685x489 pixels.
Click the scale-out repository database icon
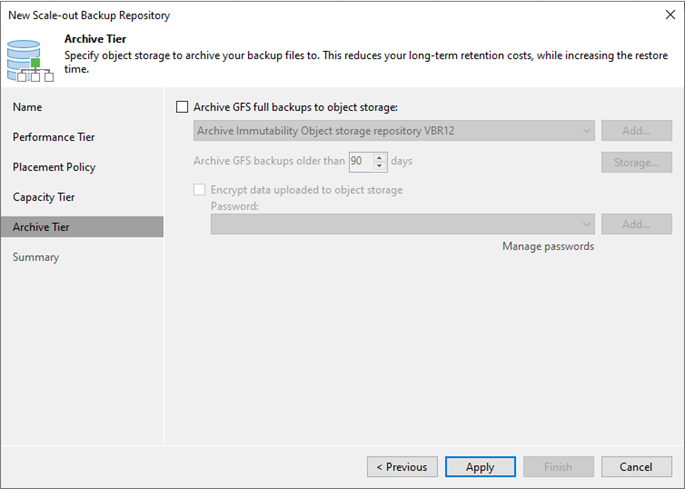(x=30, y=61)
